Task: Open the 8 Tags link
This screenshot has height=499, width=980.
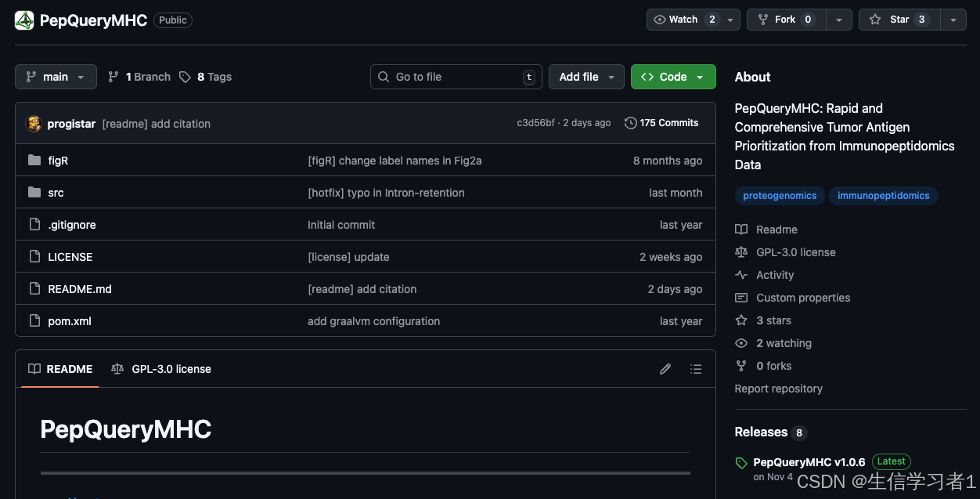Action: (x=206, y=77)
